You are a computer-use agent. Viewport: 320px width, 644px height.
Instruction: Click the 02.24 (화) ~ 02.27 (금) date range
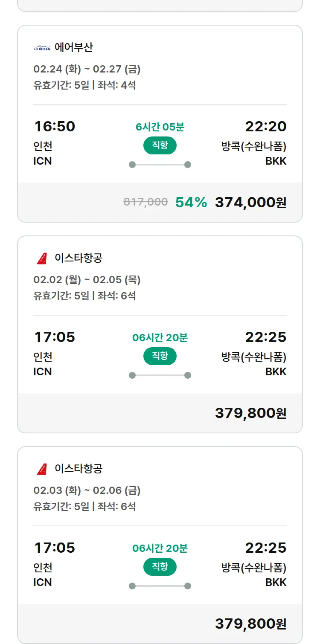[x=87, y=69]
